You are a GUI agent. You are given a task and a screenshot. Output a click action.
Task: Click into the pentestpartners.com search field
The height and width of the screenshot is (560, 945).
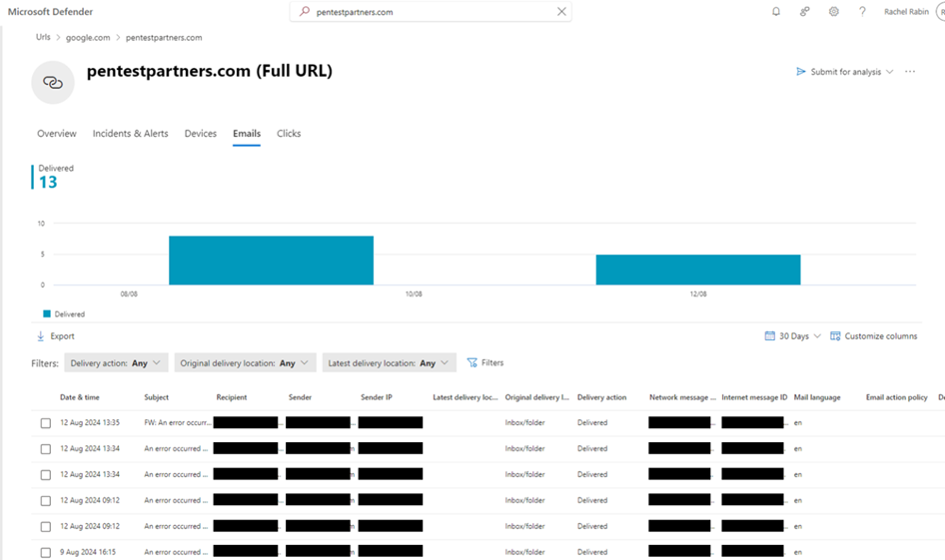[431, 11]
